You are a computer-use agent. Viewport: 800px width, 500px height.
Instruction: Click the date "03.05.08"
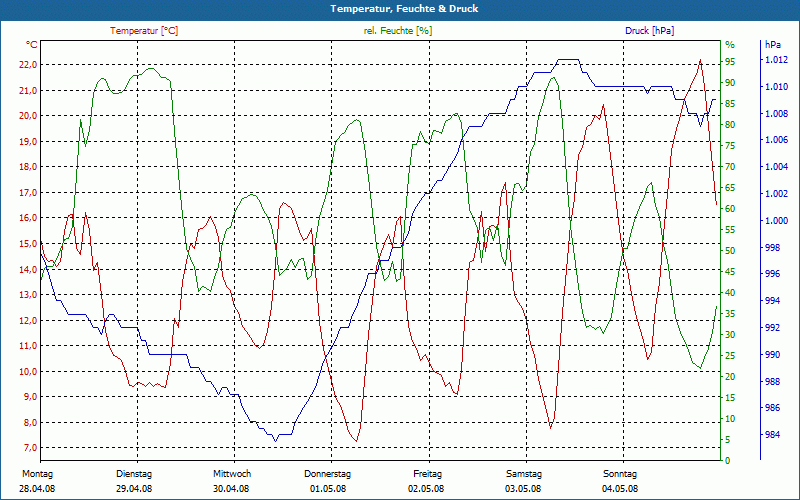pos(523,489)
